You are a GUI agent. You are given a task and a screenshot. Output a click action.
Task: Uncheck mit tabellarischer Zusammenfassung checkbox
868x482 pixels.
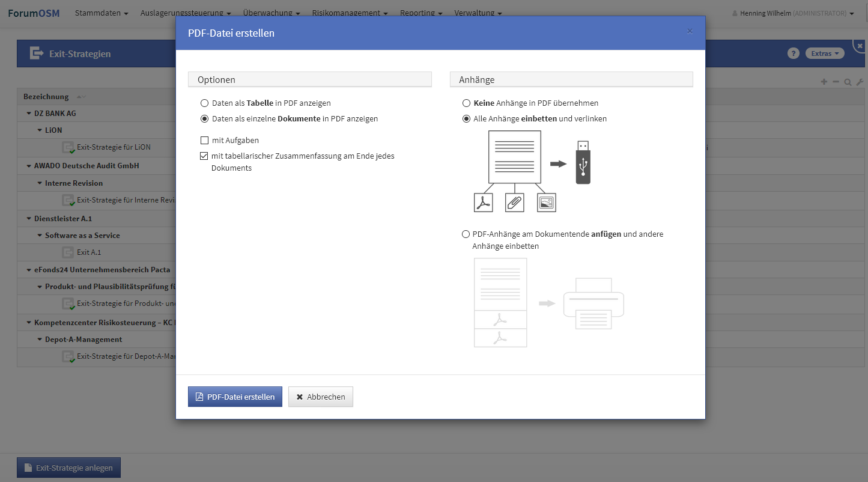tap(205, 156)
